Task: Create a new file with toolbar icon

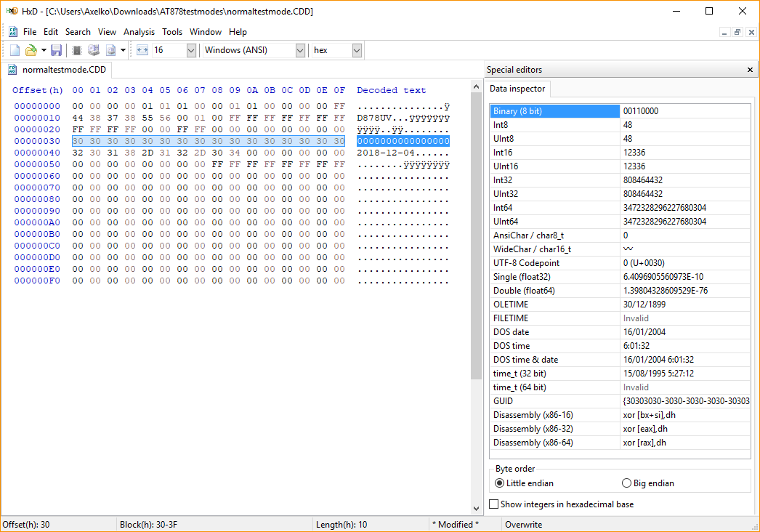Action: [15, 50]
